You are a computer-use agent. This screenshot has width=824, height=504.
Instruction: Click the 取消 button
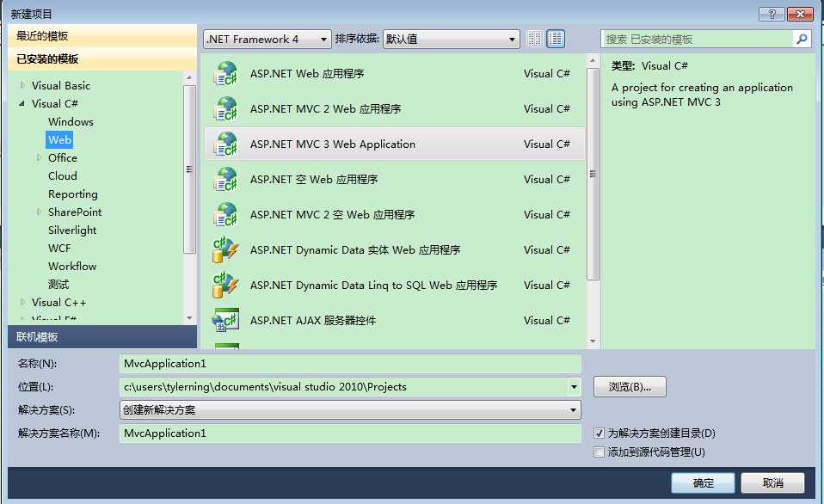click(772, 482)
